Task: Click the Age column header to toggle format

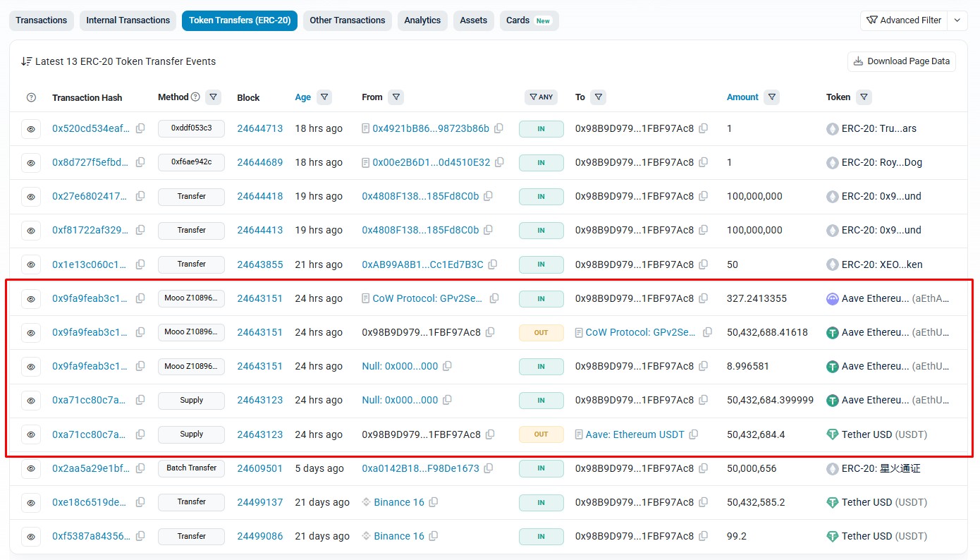Action: [x=302, y=97]
